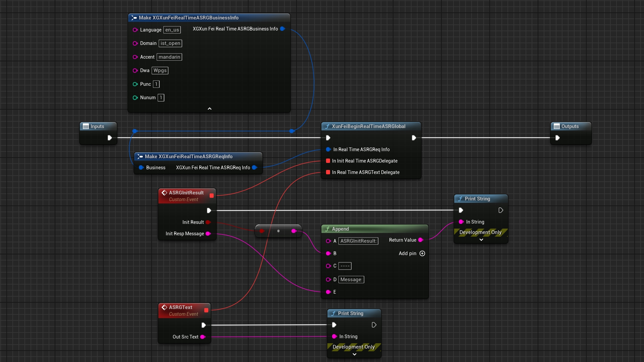644x362 pixels.
Task: Expand the upper Print String options
Action: tap(481, 240)
